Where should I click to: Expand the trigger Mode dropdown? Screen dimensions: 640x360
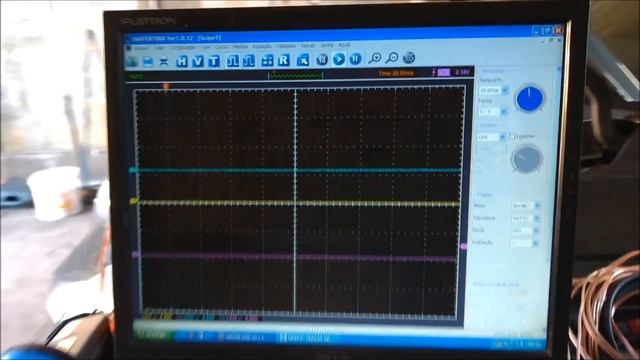coord(537,206)
